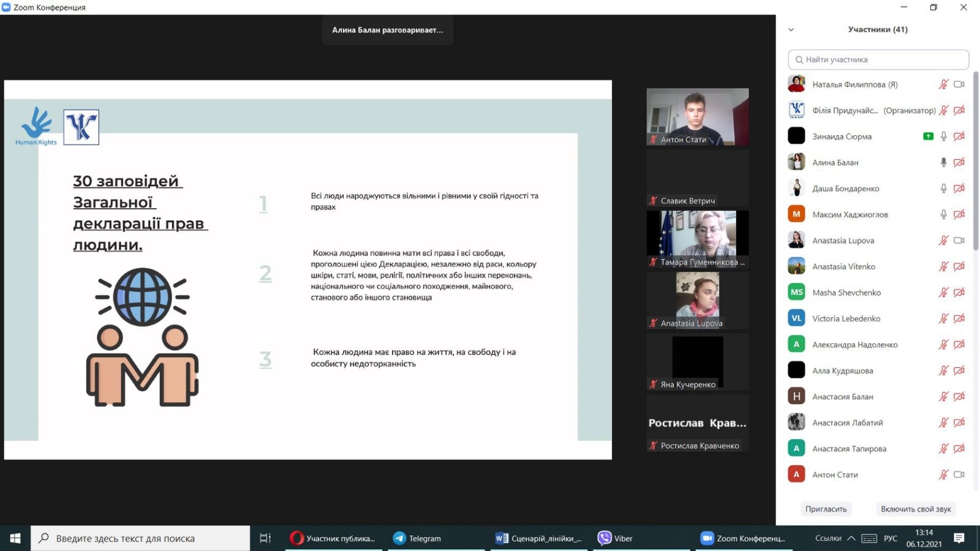Click the participant search field

click(878, 59)
